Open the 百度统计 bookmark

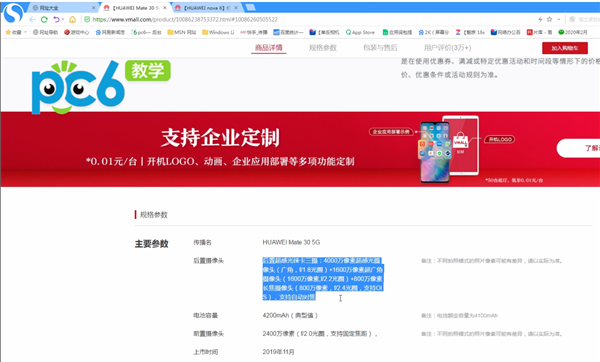coord(288,32)
